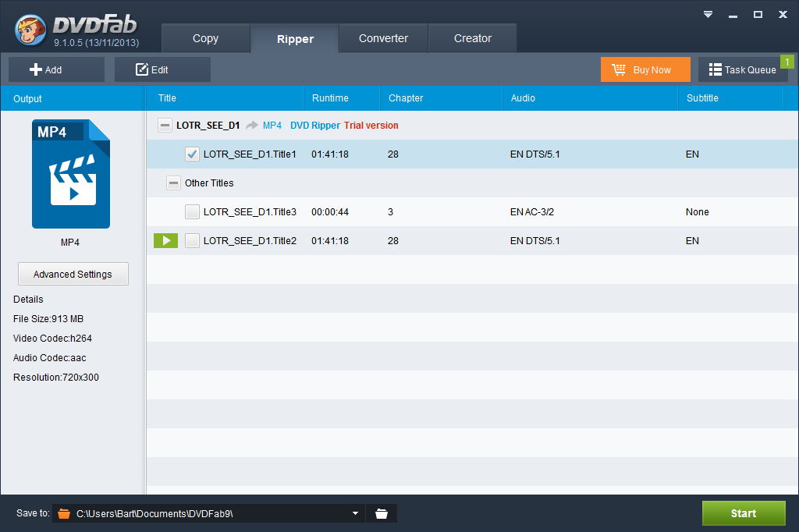Click the MP4 profile link next to LOTR_SEE_D1
Screen dimensions: 799x532
click(272, 126)
